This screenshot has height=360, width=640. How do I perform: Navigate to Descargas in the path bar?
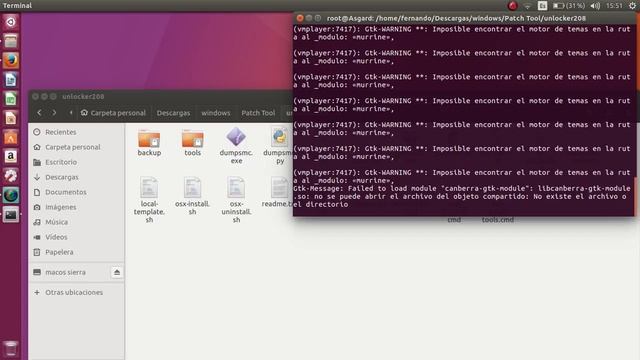[173, 113]
